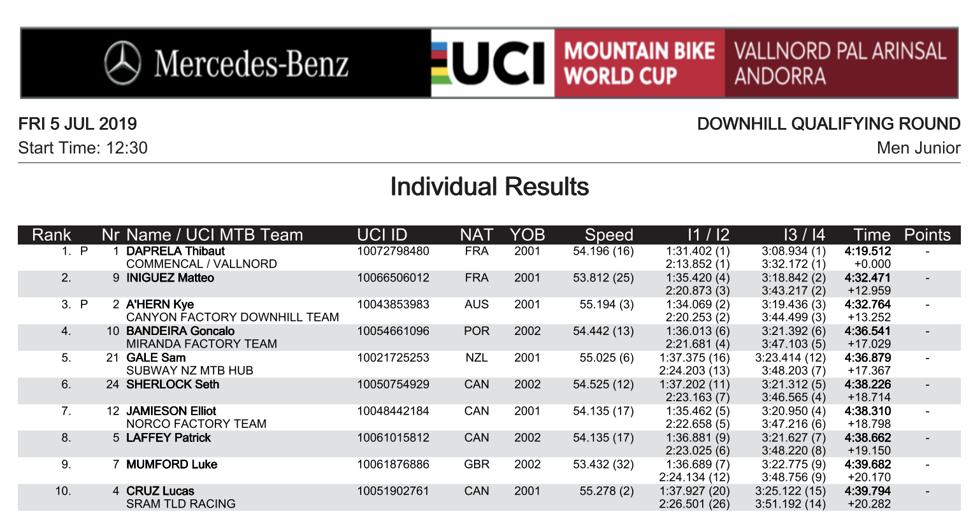Click the Mercedes-Benz star logo
Viewport: 980px width, 512px height.
(x=122, y=63)
